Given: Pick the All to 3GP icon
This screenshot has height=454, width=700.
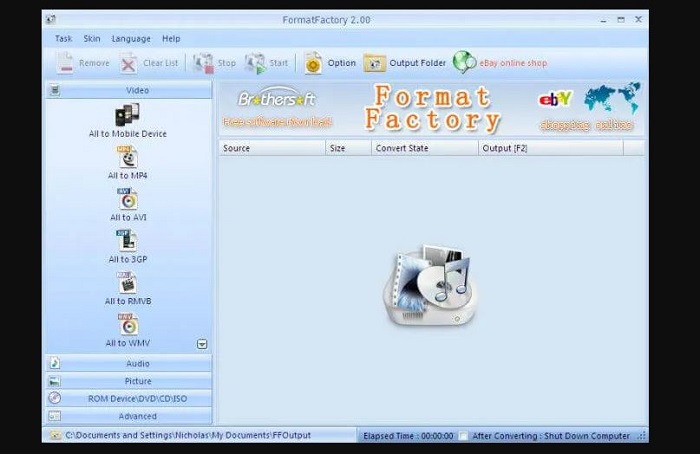Looking at the screenshot, I should coord(127,241).
